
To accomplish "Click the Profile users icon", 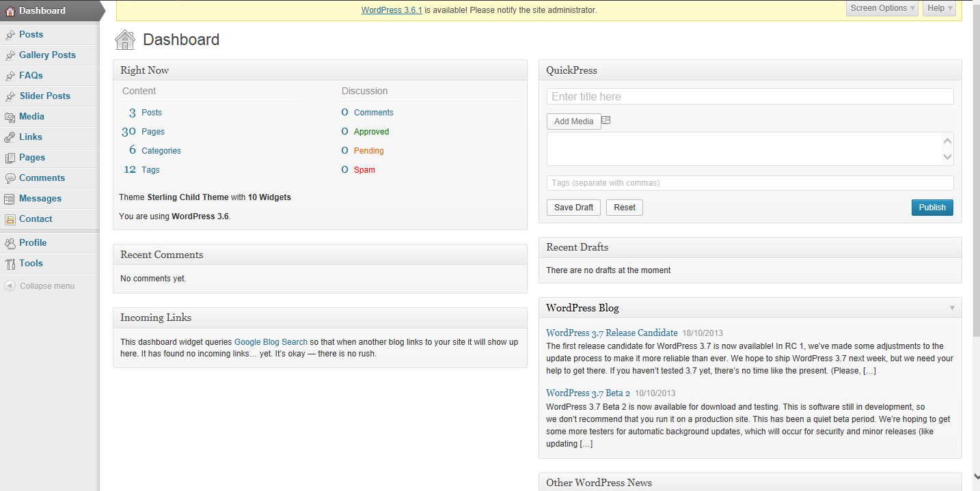I will click(x=10, y=243).
